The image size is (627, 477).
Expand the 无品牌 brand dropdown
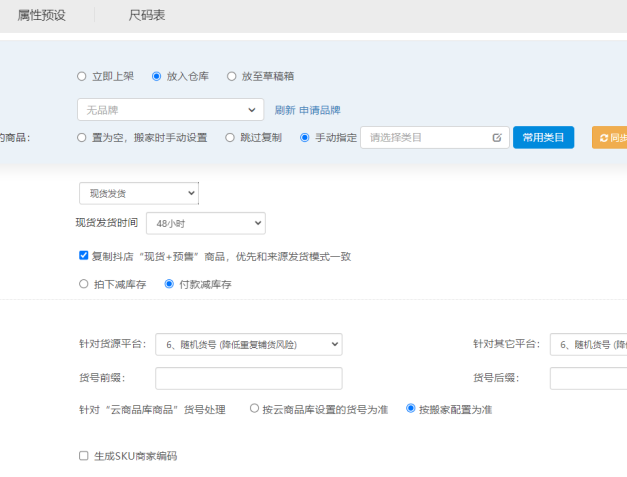(x=170, y=110)
